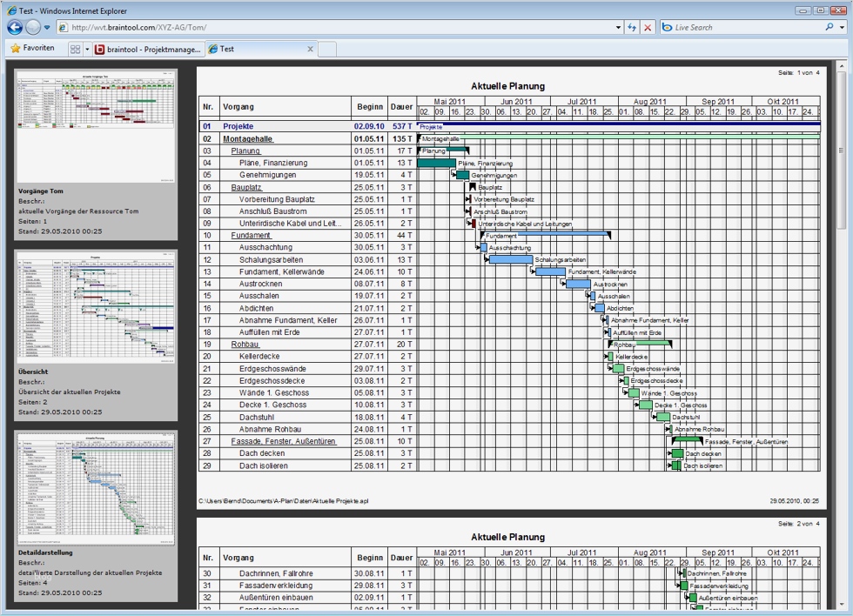Click the browser Back arrow button

pyautogui.click(x=15, y=27)
